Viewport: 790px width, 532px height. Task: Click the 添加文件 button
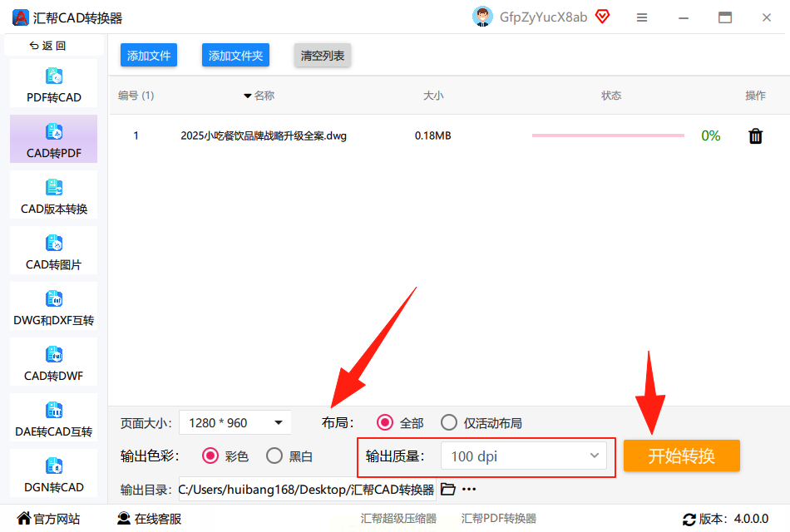[x=149, y=55]
